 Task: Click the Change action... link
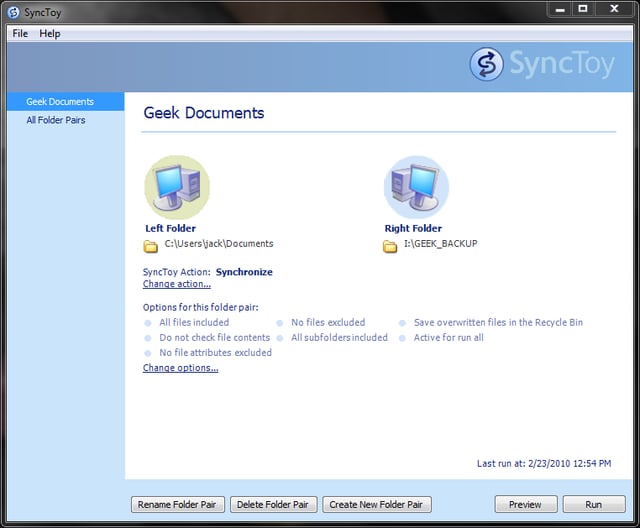tap(177, 284)
